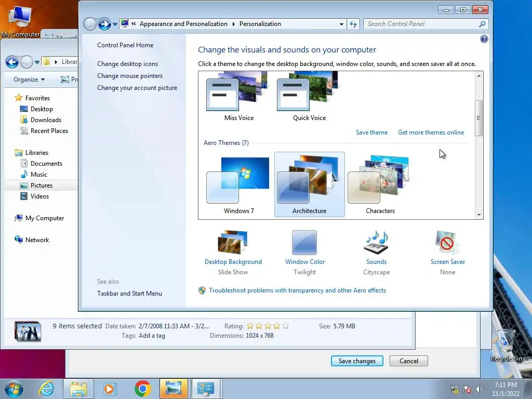Open My Computer desktop icon
This screenshot has height=399, width=532.
coord(20,20)
